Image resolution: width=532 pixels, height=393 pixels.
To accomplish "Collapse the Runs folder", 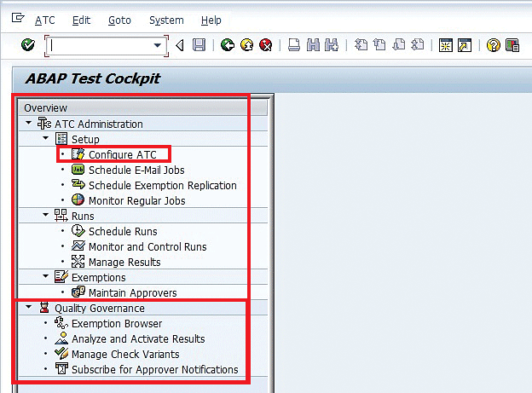I will (46, 215).
